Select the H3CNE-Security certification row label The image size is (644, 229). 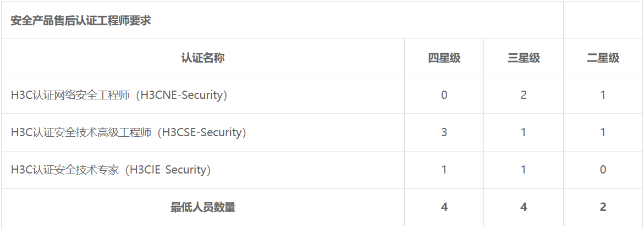pyautogui.click(x=119, y=95)
